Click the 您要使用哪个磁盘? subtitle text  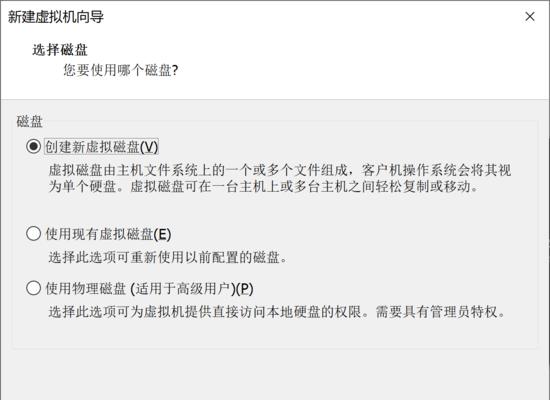coord(121,70)
